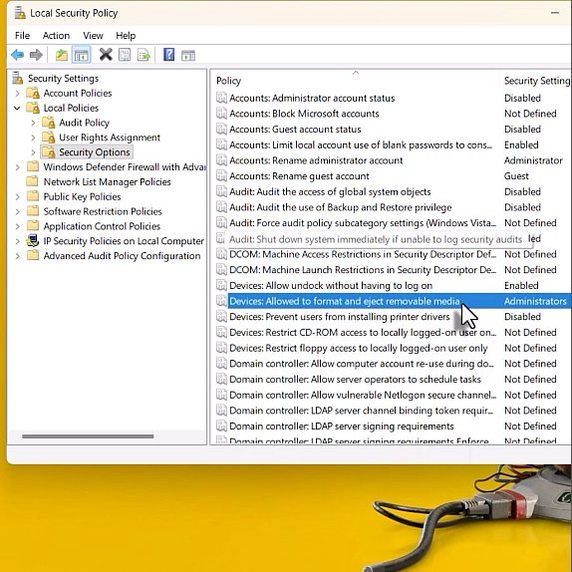Click the Properties toolbar icon
Viewport: 572px width, 572px height.
tap(125, 55)
